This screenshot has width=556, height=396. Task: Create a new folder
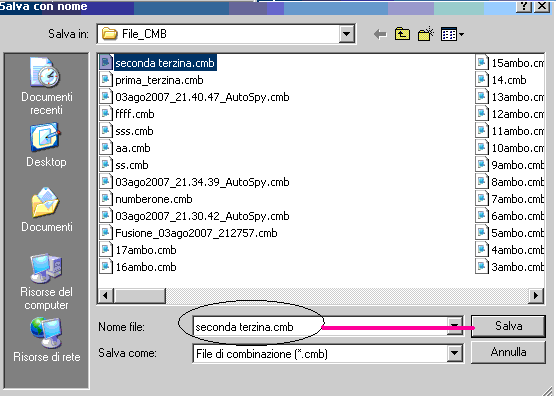[426, 34]
